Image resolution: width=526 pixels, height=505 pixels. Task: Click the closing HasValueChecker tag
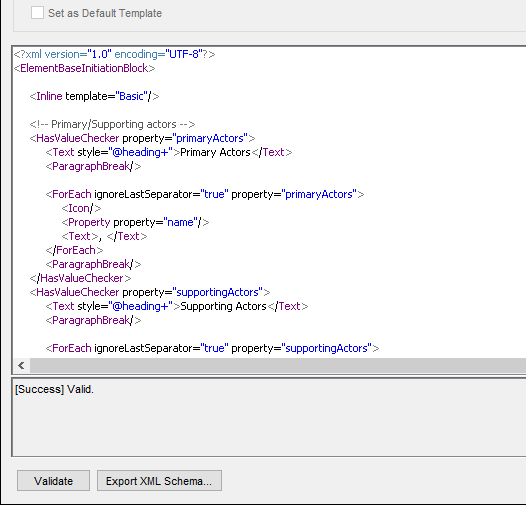(x=80, y=278)
